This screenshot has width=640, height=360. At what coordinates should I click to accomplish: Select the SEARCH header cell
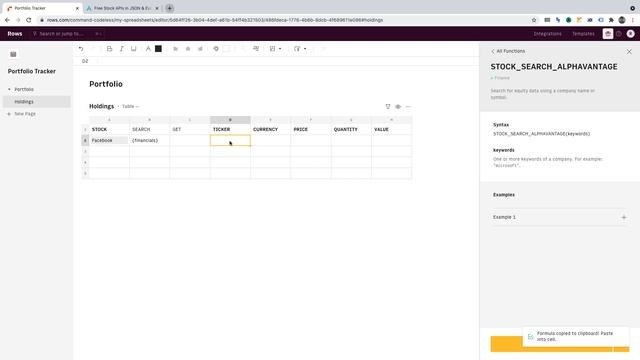point(149,129)
